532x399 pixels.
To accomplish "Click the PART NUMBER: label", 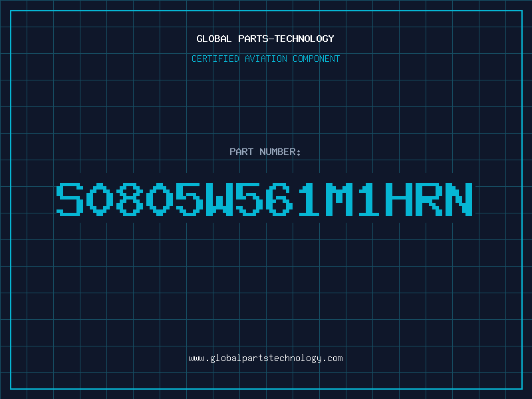I will (265, 152).
